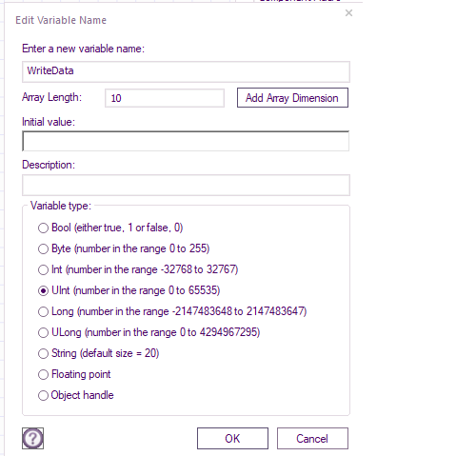This screenshot has height=476, width=476.
Task: Select the Byte variable type
Action: pos(43,248)
